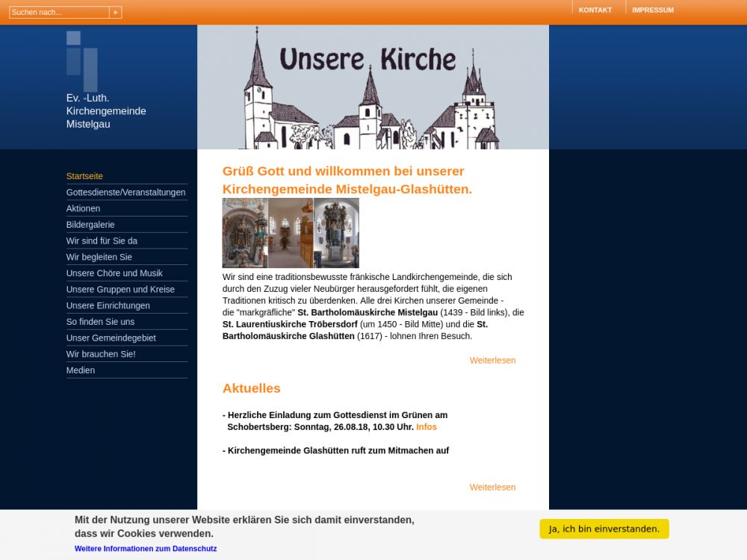Screen dimensions: 747x560
Task: Select So finden Sie uns
Action: coord(100,322)
